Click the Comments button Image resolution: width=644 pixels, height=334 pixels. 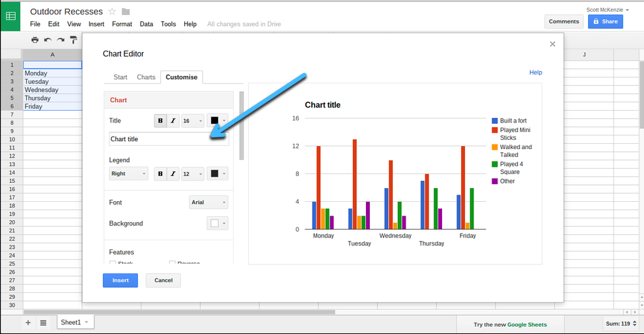pyautogui.click(x=564, y=21)
